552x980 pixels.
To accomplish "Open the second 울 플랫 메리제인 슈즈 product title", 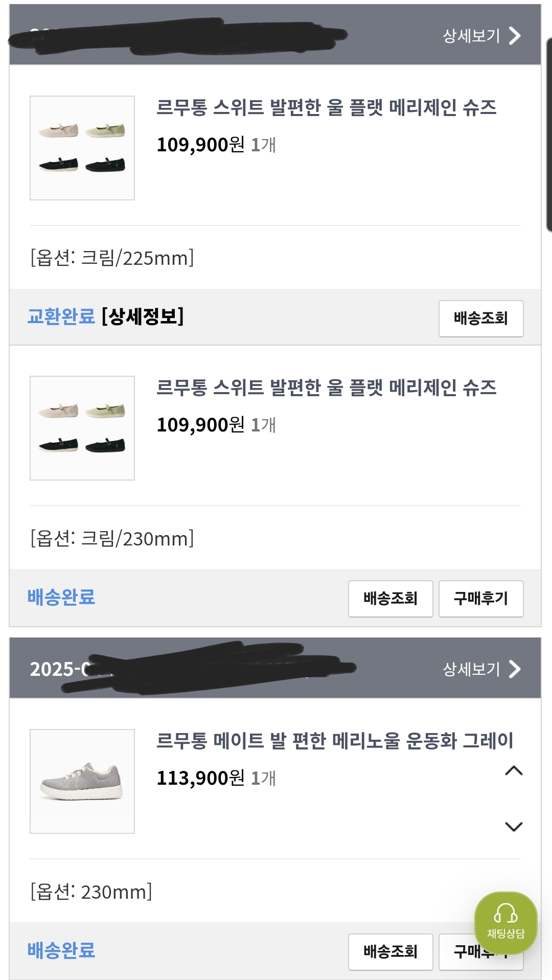I will 326,388.
